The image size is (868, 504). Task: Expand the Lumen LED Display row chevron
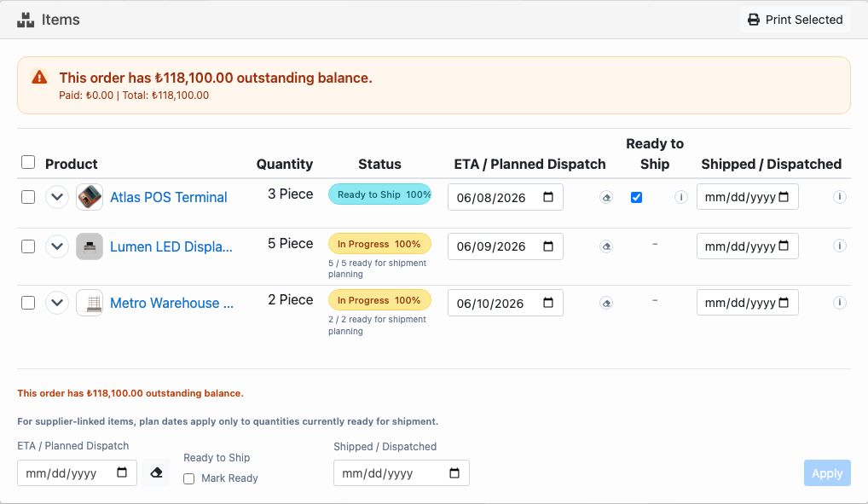(57, 246)
